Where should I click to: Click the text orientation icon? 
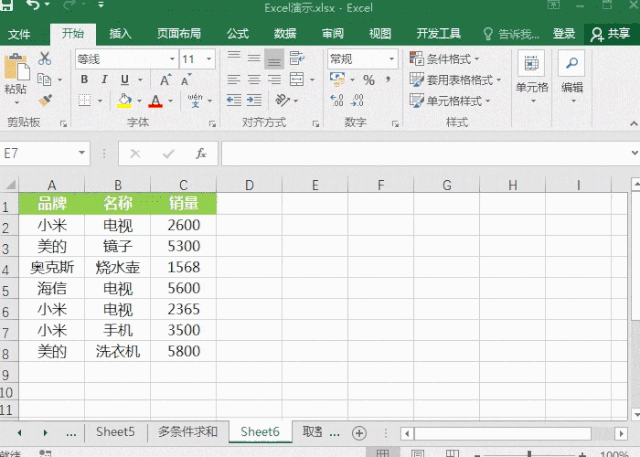282,100
